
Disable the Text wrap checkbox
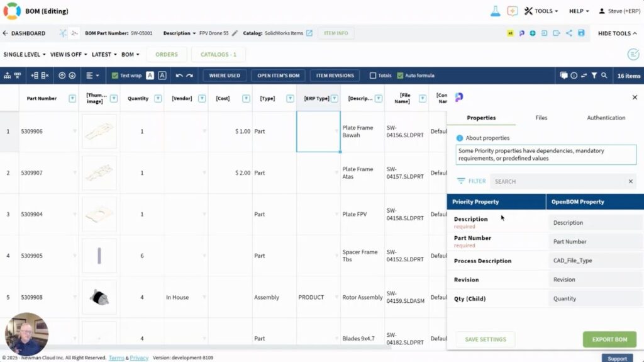tap(115, 76)
